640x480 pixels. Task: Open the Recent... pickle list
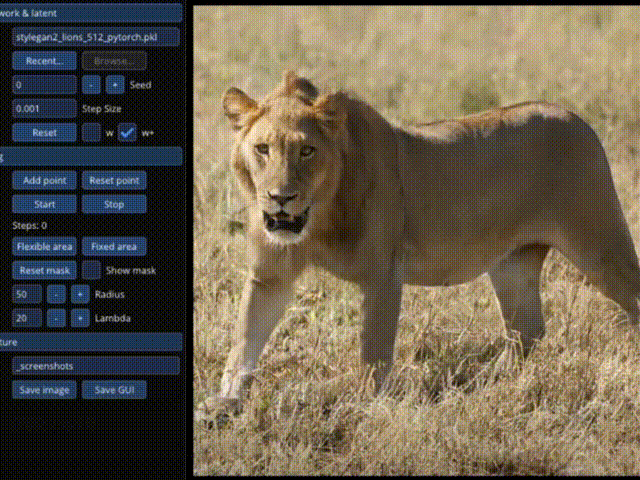(44, 61)
